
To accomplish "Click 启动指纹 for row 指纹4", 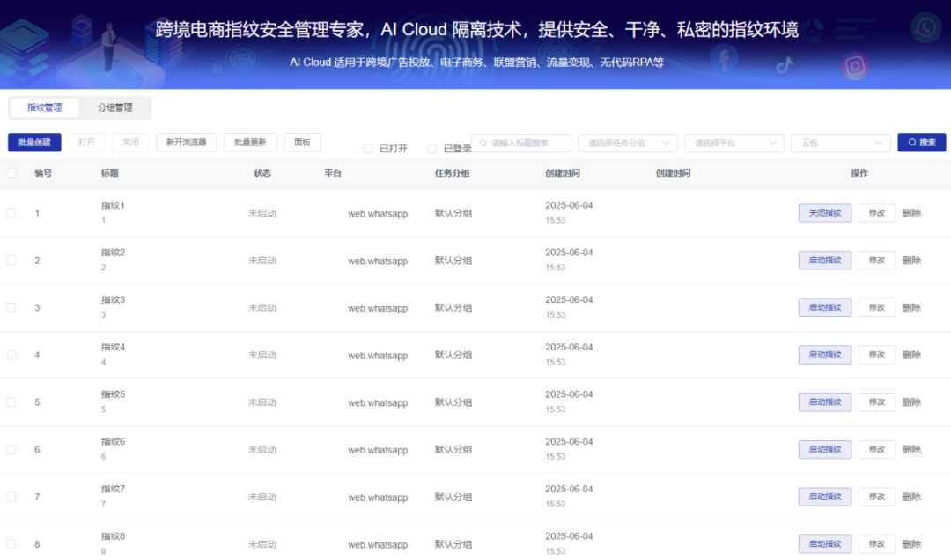I will 825,355.
